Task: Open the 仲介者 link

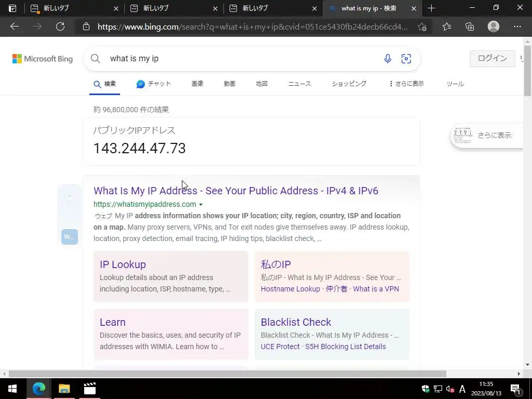Action: point(337,289)
